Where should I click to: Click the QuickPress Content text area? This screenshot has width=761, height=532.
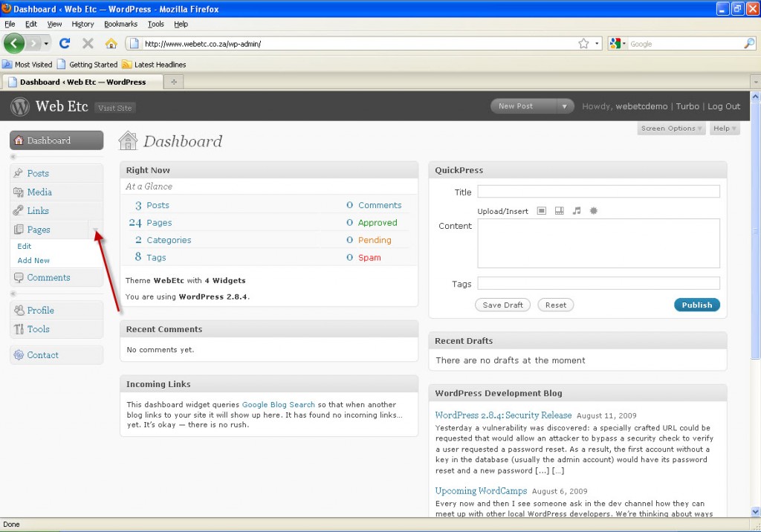coord(598,243)
